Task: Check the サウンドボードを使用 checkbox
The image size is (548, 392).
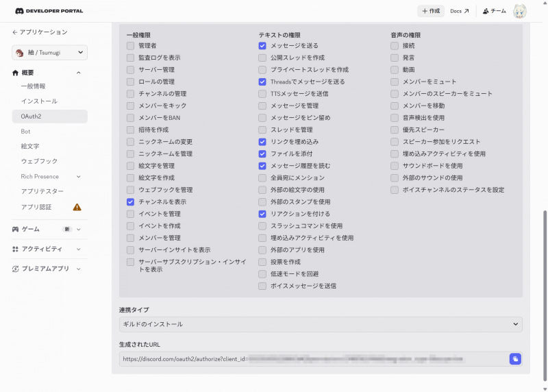Action: (395, 166)
